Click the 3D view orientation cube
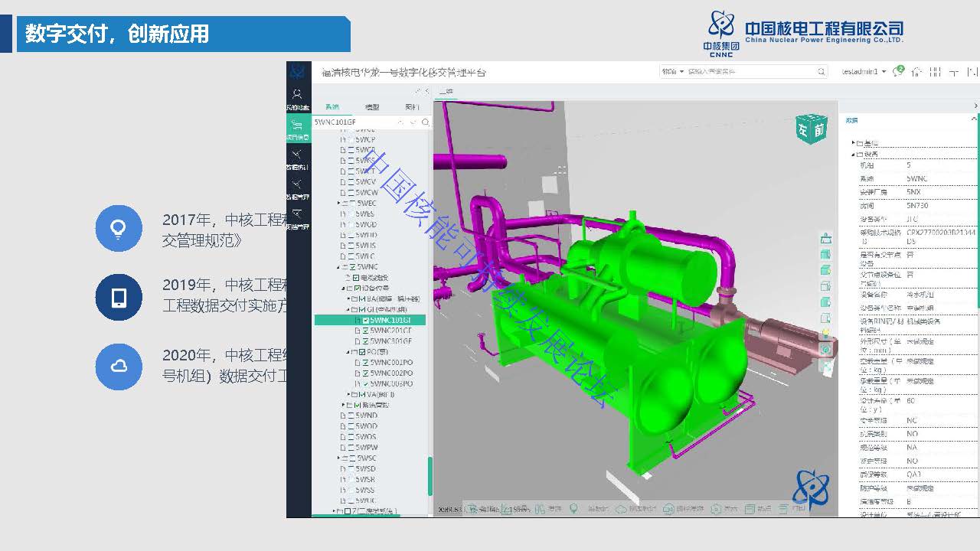This screenshot has width=980, height=551. 811,130
